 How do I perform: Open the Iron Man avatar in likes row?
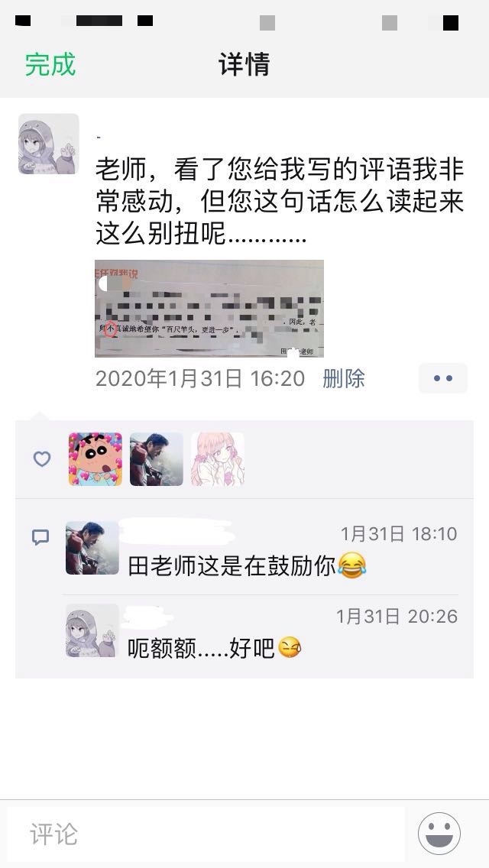(156, 459)
